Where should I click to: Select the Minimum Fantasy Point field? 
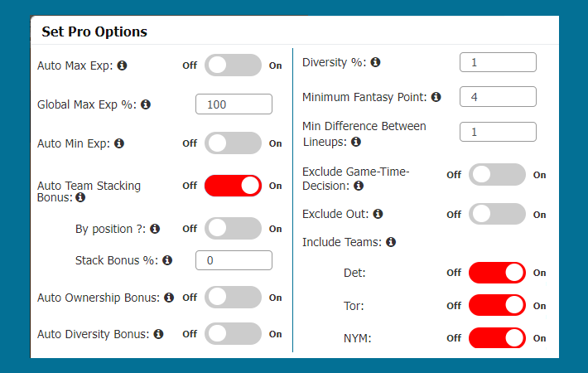coord(498,97)
